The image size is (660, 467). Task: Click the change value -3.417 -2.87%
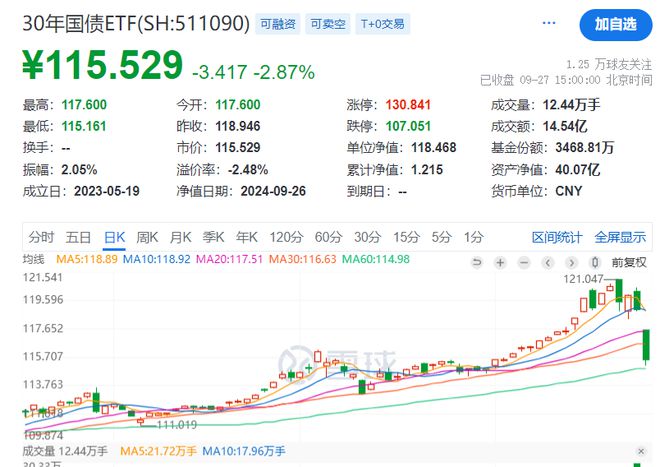(x=253, y=72)
